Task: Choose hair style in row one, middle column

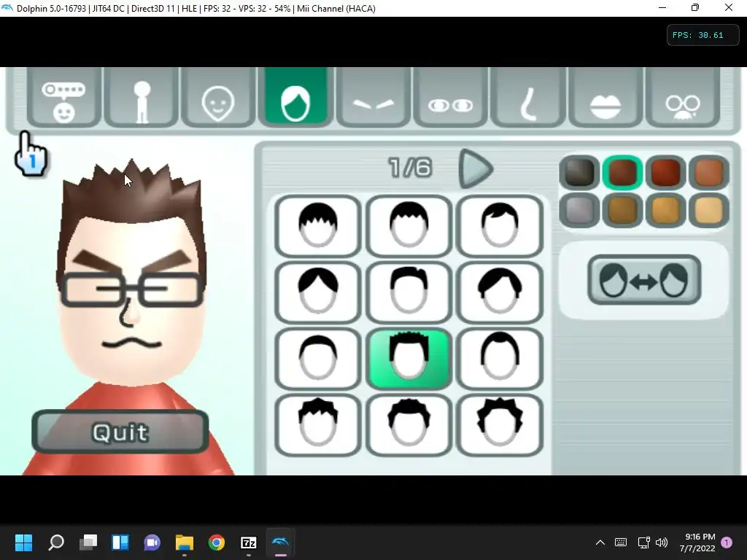Action: pos(409,226)
